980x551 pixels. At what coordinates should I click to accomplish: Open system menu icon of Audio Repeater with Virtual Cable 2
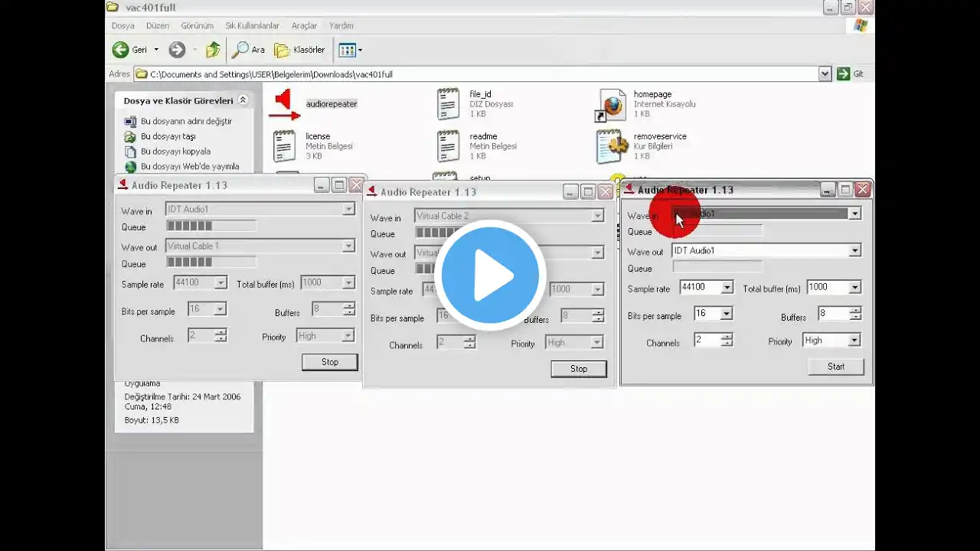coord(372,191)
